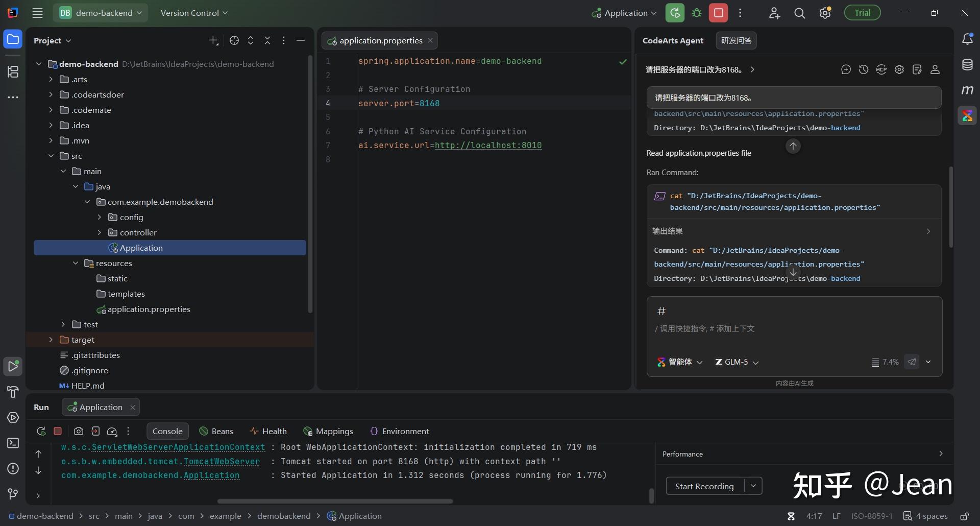
Task: Open the Git tool window
Action: coord(13,494)
